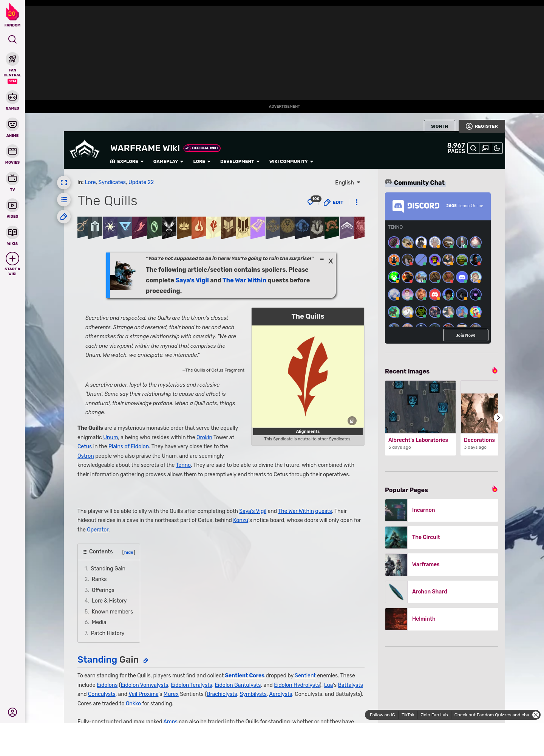The height and width of the screenshot is (756, 544).
Task: Toggle full-width page view
Action: coord(64,183)
